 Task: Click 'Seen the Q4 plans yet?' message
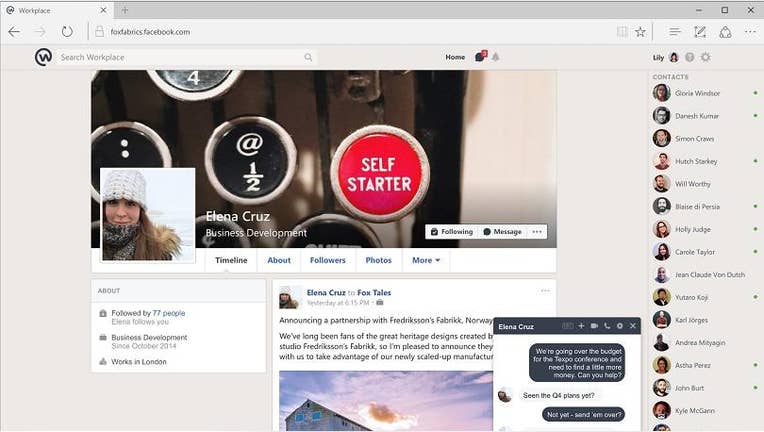click(558, 395)
